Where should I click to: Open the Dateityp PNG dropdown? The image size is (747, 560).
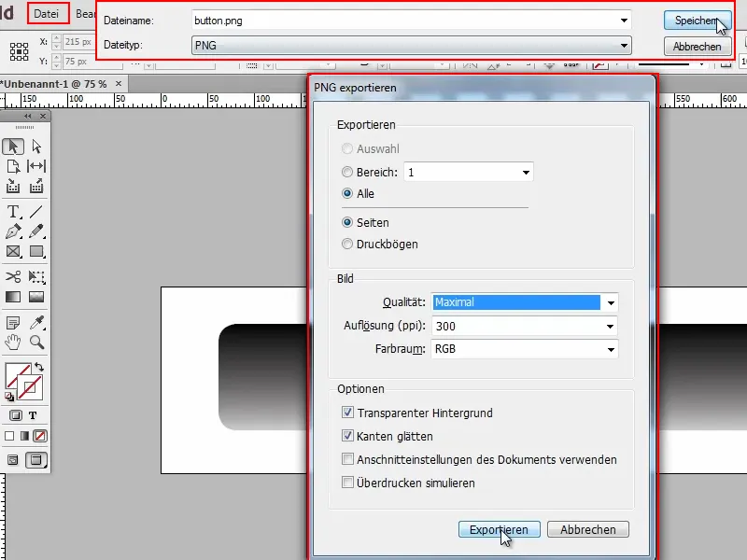(x=412, y=45)
